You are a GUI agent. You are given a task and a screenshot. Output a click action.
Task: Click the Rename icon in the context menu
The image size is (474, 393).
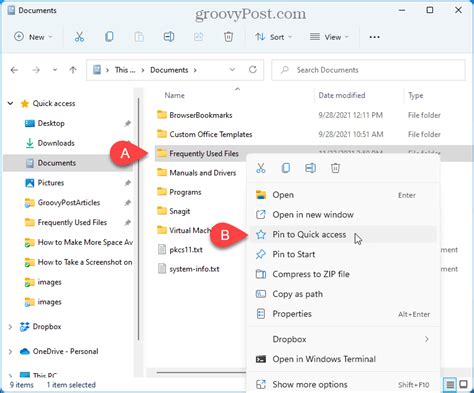310,168
